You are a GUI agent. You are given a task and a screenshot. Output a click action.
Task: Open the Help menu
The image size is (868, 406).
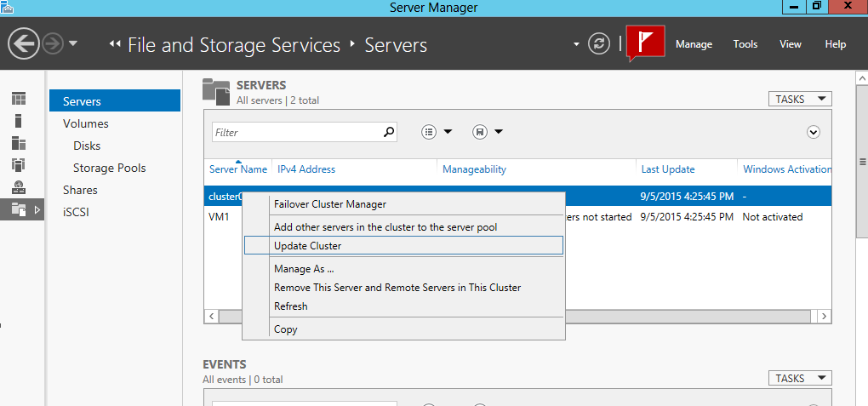(836, 44)
